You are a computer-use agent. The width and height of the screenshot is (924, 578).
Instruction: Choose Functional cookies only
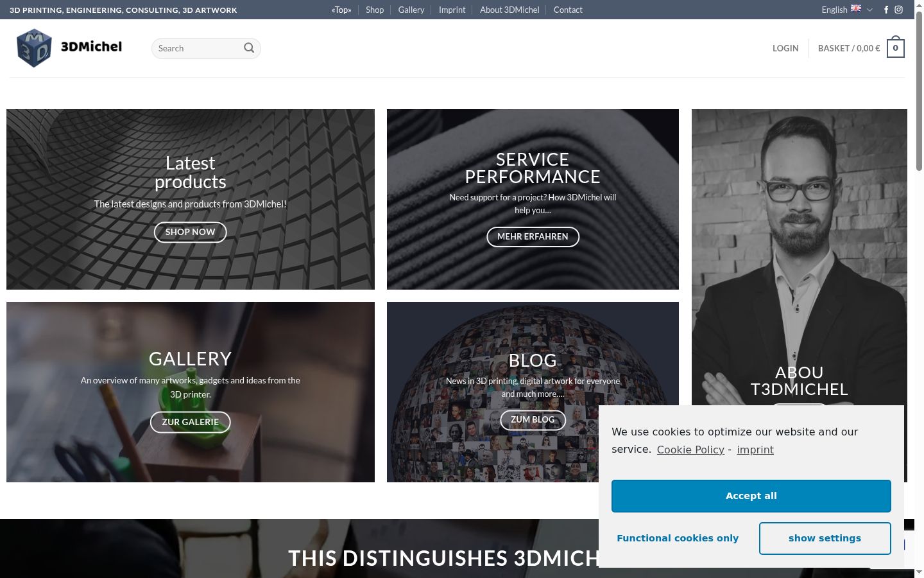click(x=678, y=538)
